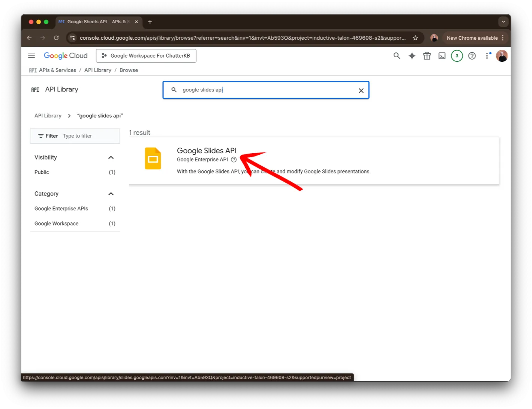Collapse the Category filter section
Image resolution: width=532 pixels, height=409 pixels.
111,194
